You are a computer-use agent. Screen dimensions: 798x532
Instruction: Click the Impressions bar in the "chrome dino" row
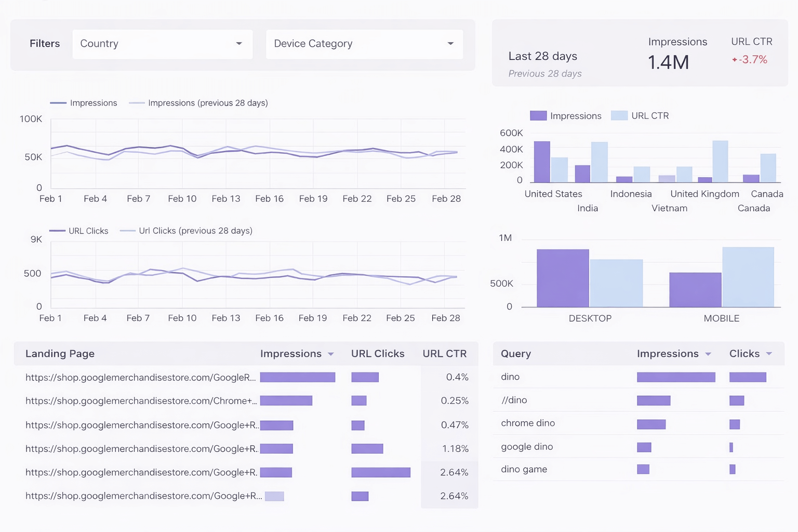click(651, 424)
